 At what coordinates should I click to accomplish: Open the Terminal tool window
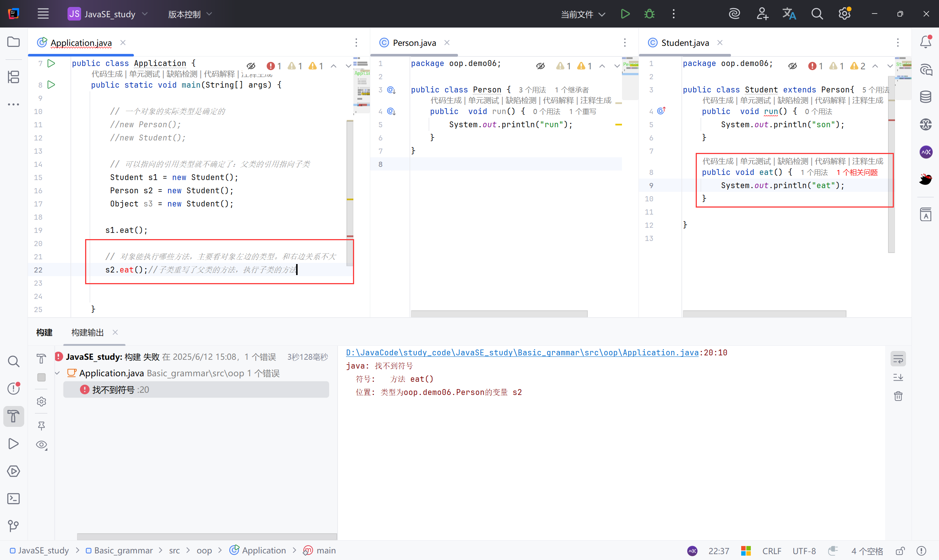point(14,498)
